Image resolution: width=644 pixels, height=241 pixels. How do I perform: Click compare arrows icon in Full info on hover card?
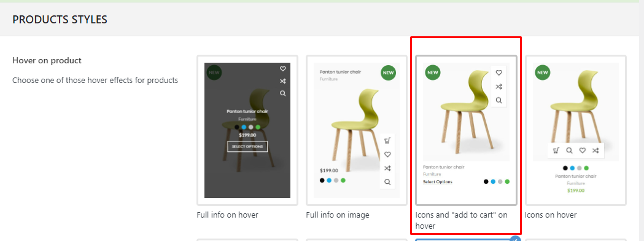(282, 81)
